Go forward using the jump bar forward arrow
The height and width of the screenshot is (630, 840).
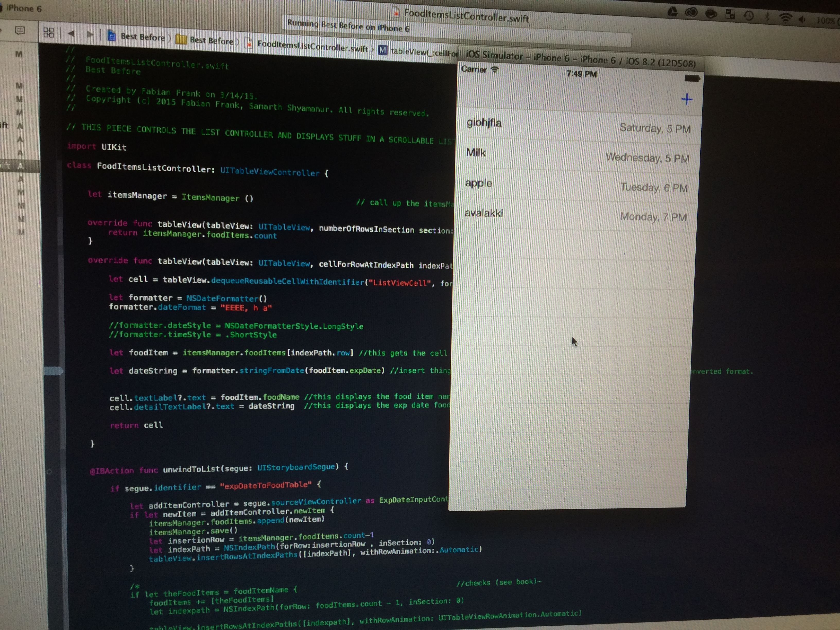coord(90,34)
